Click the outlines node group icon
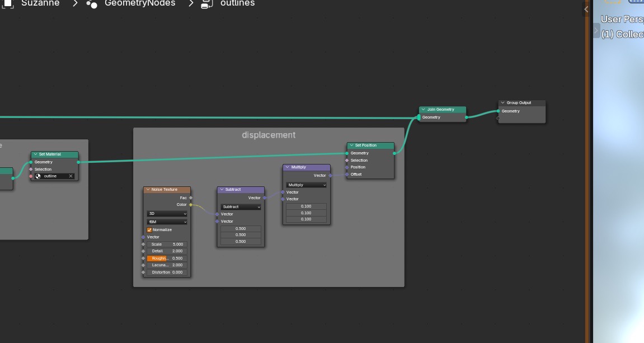 pos(206,4)
